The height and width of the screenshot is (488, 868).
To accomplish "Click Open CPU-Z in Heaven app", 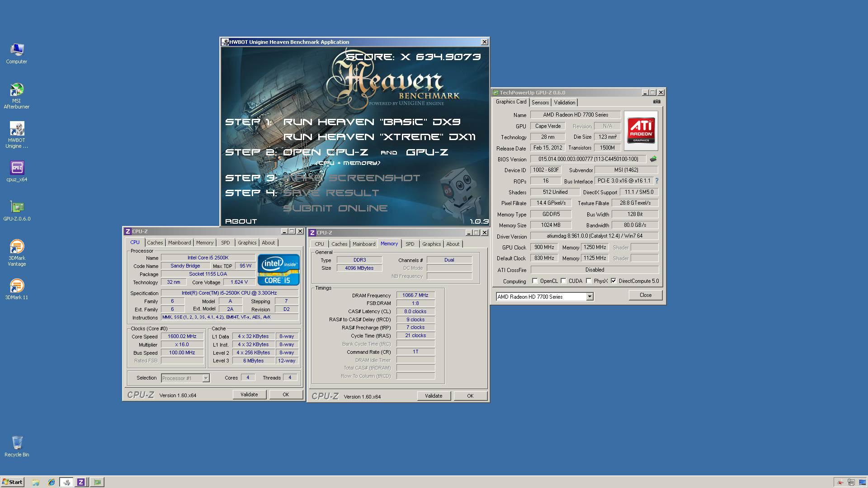I will click(x=325, y=152).
